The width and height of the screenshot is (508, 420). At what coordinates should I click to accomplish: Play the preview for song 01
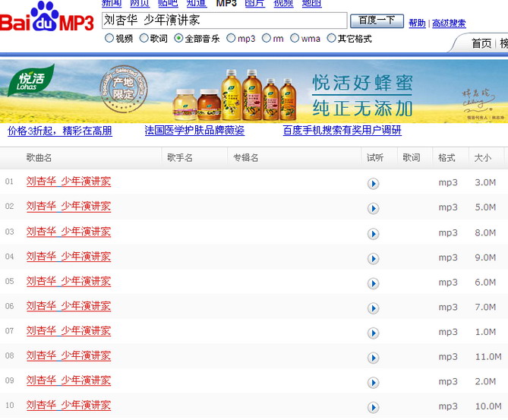373,183
